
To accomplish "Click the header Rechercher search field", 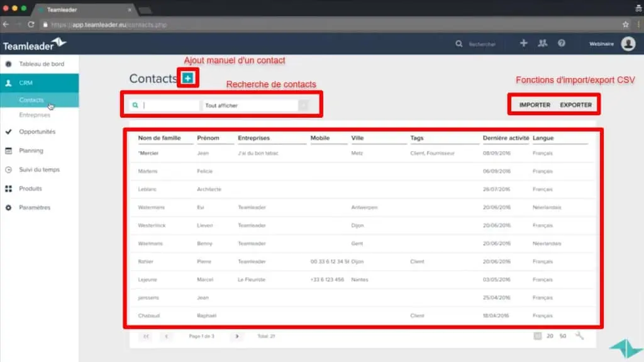I will point(482,44).
